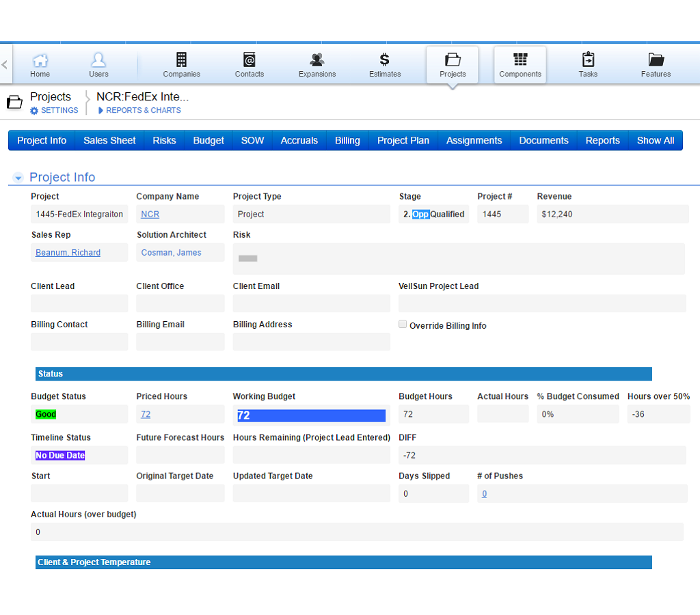Open the Expansions people icon
Viewport: 700px width, 615px height.
(x=317, y=59)
